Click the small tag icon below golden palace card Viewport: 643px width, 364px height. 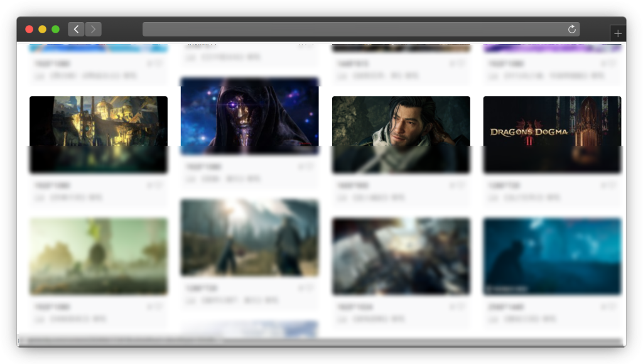[x=39, y=198]
